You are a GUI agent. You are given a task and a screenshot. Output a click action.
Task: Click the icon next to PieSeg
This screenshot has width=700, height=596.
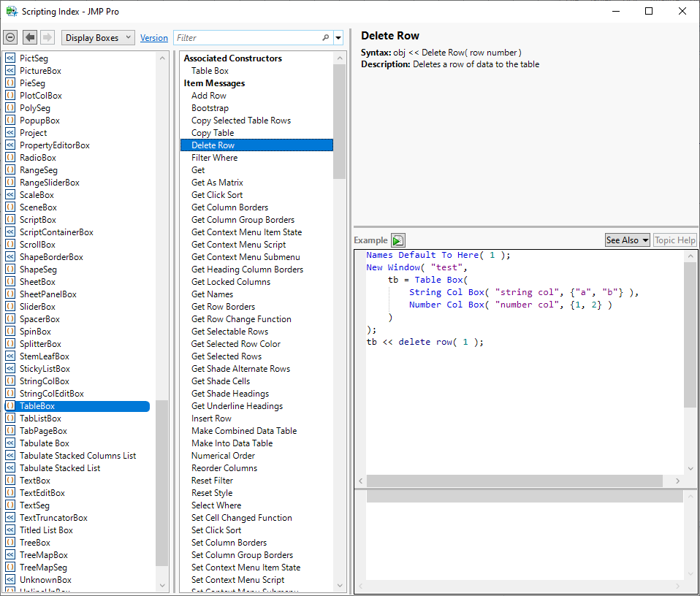pyautogui.click(x=10, y=83)
